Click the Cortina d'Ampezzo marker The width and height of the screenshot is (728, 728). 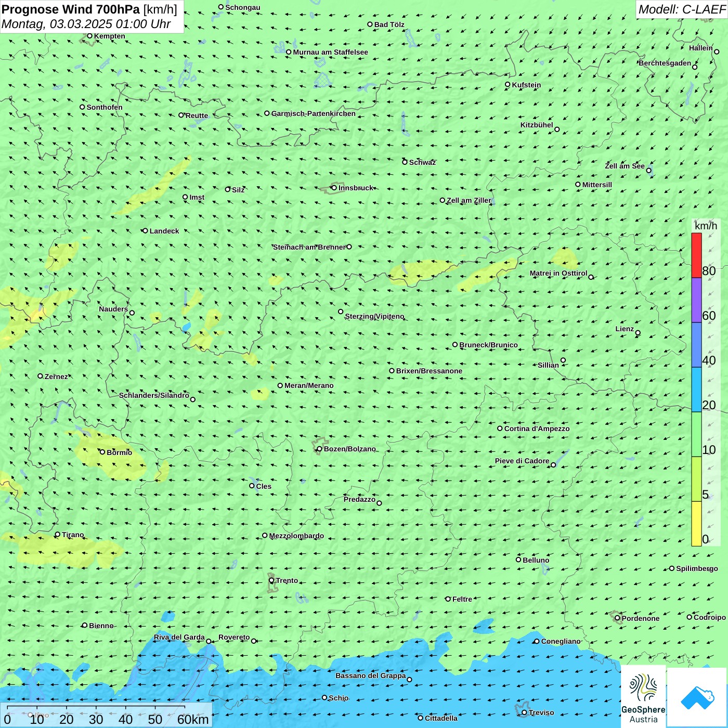[500, 428]
